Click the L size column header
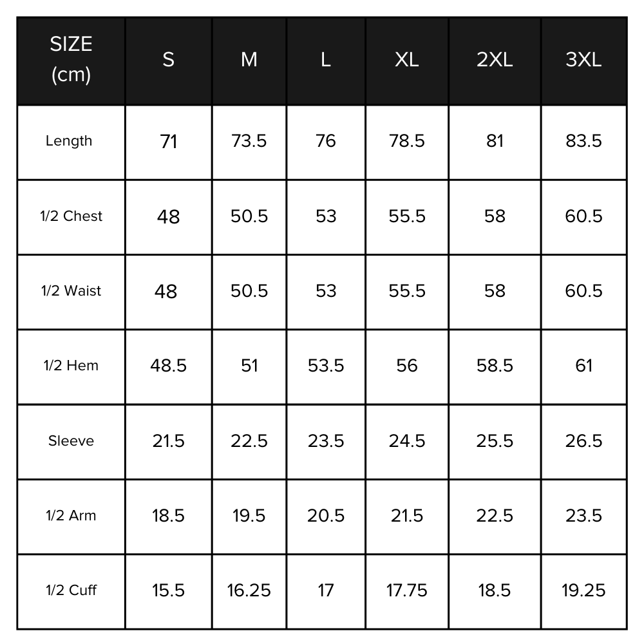 pos(326,60)
